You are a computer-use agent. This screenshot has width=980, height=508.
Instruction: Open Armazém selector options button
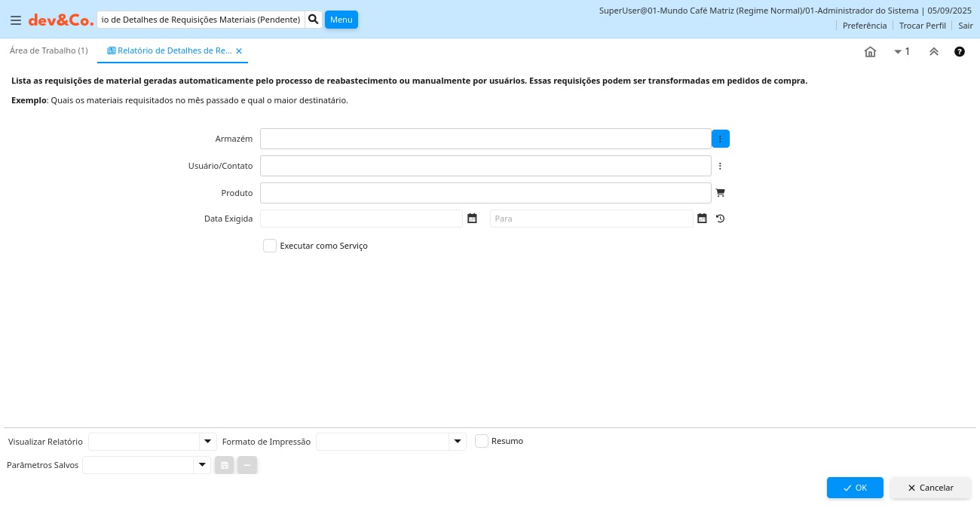(x=720, y=139)
